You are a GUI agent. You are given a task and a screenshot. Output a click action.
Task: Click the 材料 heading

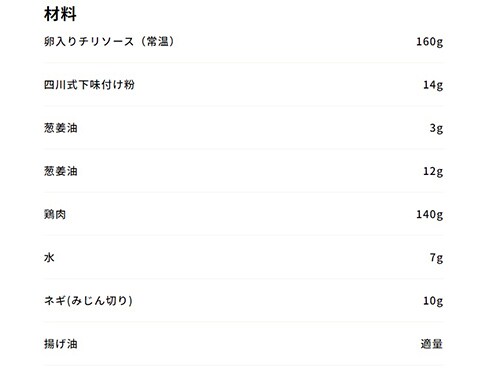(x=60, y=15)
